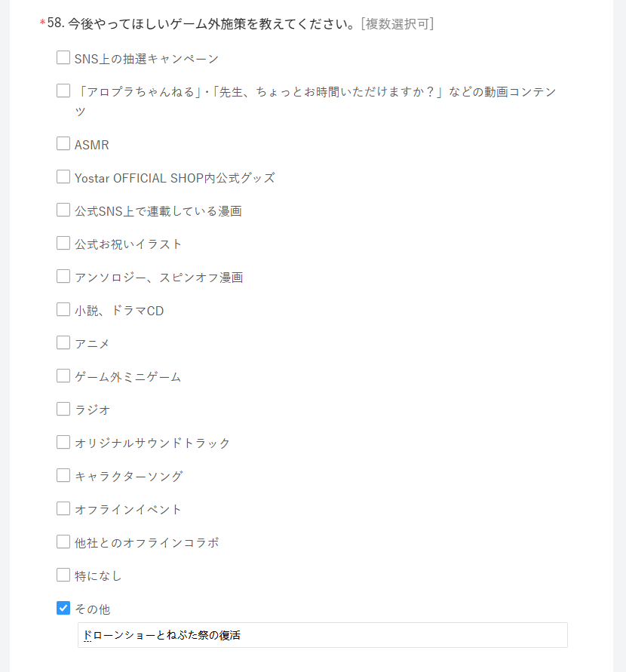Click the その他 free-text input field
Screen dimensions: 626x672
(377, 635)
